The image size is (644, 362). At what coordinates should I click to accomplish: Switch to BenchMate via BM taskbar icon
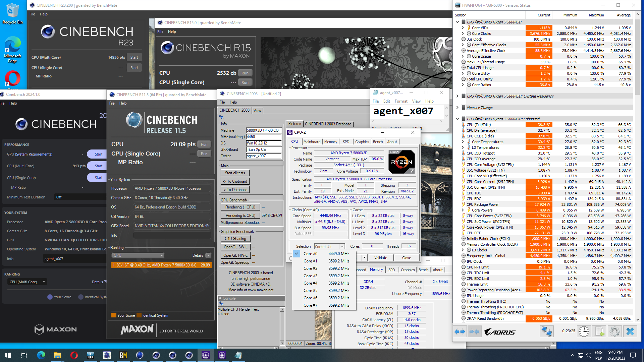(123, 355)
